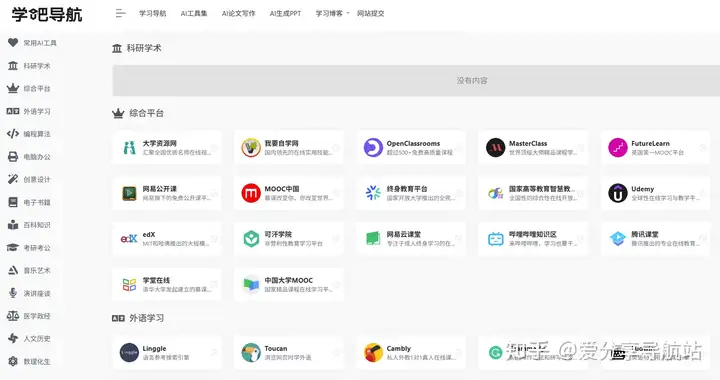Open the Toucan language card

289,353
